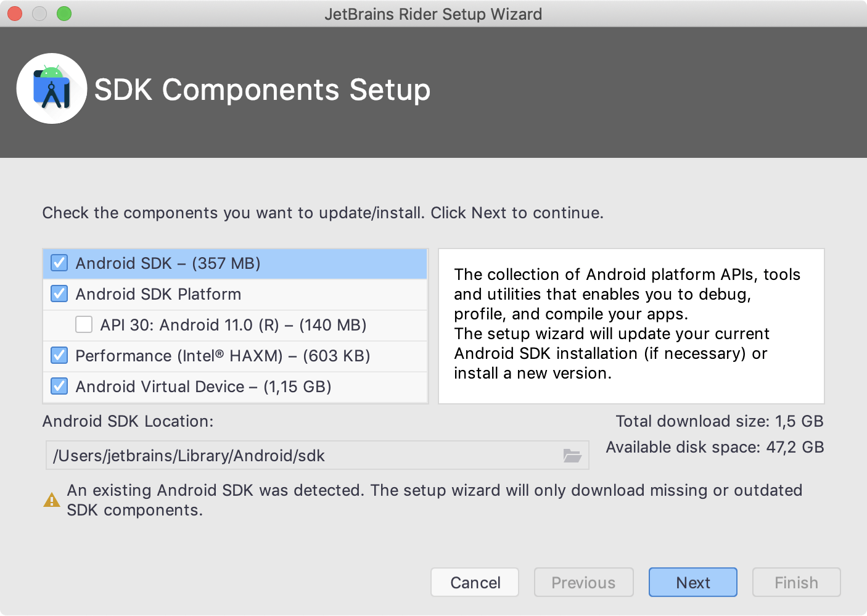
Task: Disable Performance (Intel HAXM) component
Action: coord(59,356)
